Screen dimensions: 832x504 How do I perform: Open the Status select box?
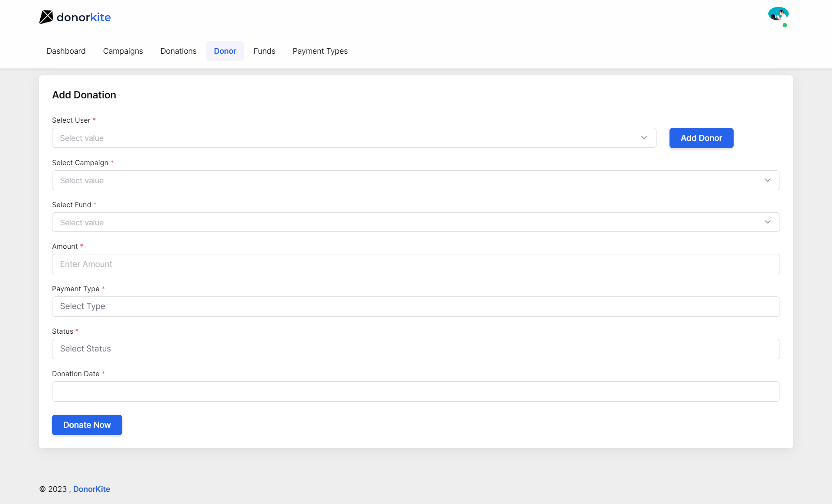(x=416, y=349)
